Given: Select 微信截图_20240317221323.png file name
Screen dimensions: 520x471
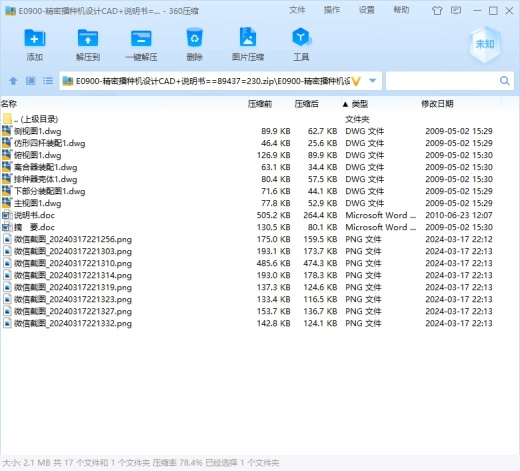Looking at the screenshot, I should point(73,299).
